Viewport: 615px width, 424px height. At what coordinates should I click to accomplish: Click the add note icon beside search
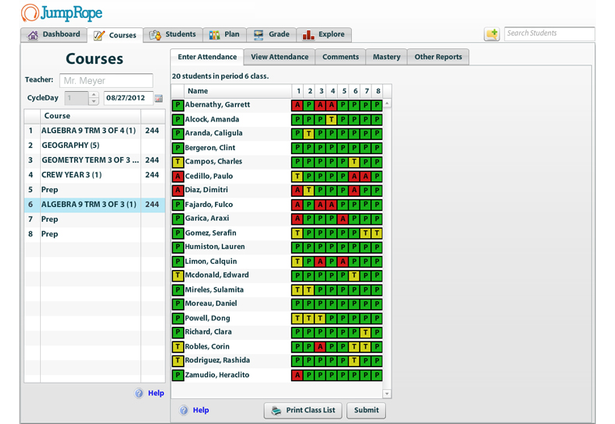coord(492,34)
